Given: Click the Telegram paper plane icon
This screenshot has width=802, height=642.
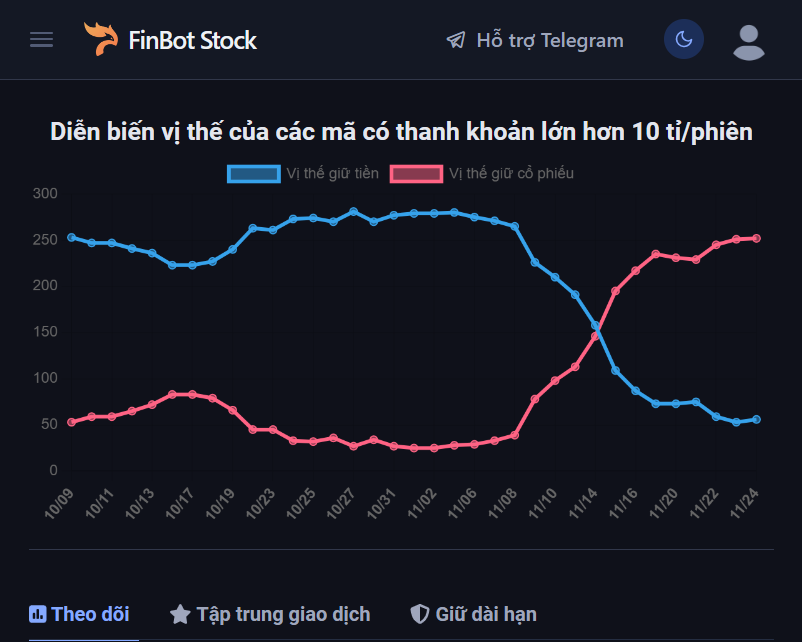Looking at the screenshot, I should pos(456,40).
